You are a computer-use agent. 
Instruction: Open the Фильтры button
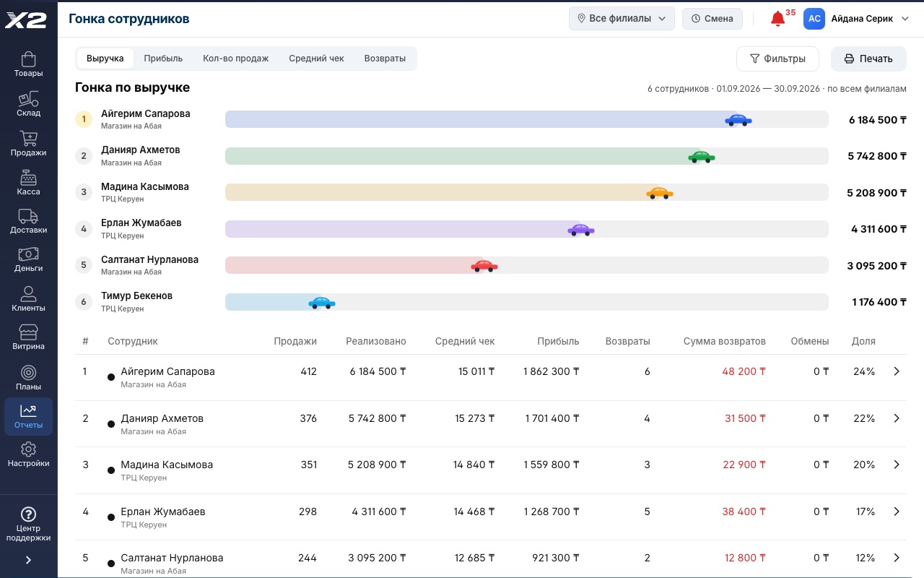[x=777, y=59]
